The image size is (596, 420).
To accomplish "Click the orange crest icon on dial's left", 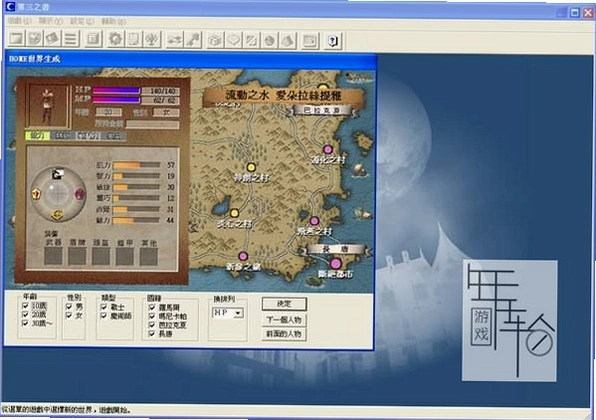I will (36, 195).
